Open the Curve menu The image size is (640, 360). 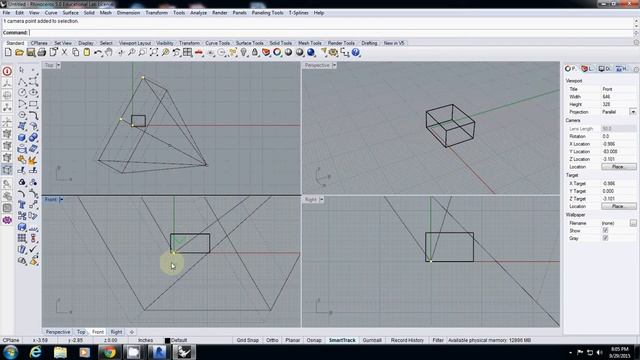pos(51,13)
